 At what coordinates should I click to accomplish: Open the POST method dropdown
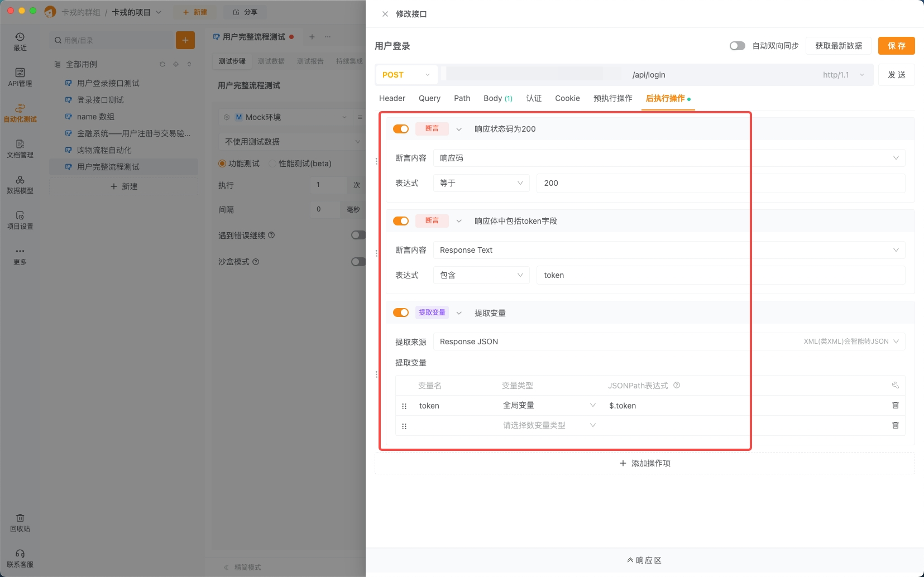pyautogui.click(x=406, y=75)
